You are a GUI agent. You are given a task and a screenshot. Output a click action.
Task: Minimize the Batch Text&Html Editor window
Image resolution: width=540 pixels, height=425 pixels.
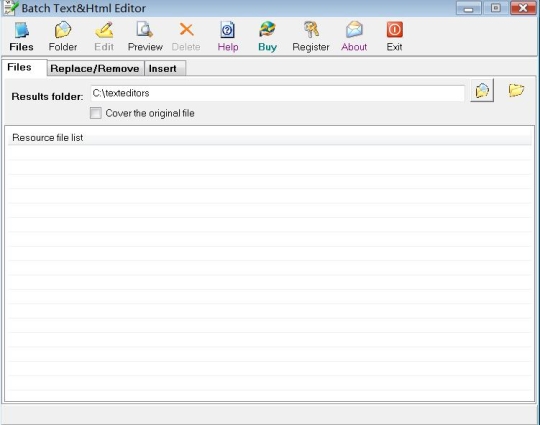(x=468, y=8)
